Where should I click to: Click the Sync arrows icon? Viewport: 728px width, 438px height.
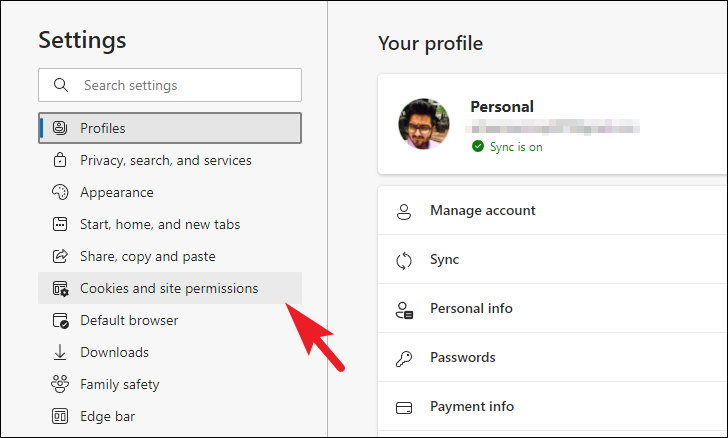[405, 260]
